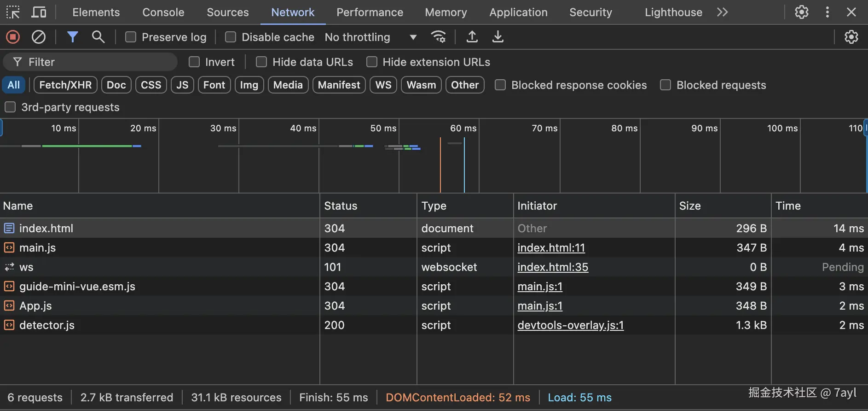The width and height of the screenshot is (868, 411).
Task: Expand more tabs chevron
Action: [x=722, y=12]
